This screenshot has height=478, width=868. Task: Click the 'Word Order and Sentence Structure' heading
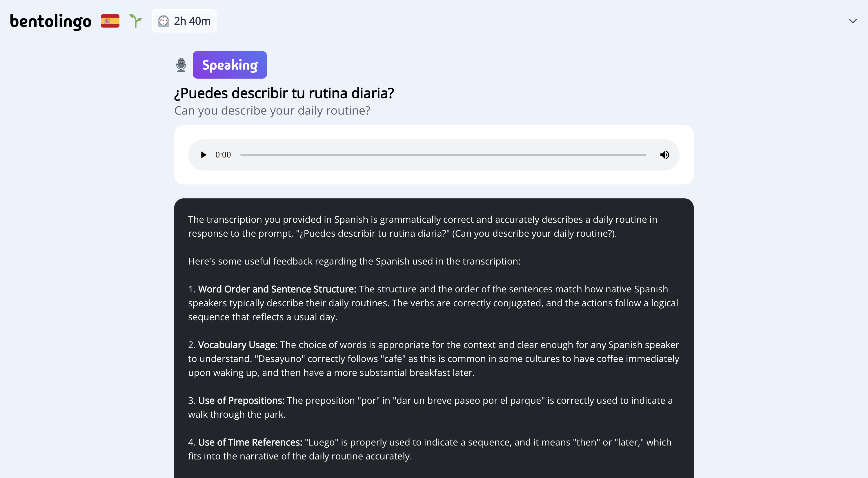click(277, 289)
